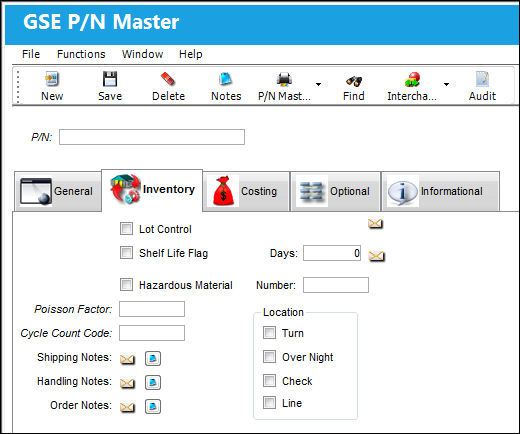Tick the Turn location checkbox
This screenshot has width=520, height=434.
coord(269,333)
